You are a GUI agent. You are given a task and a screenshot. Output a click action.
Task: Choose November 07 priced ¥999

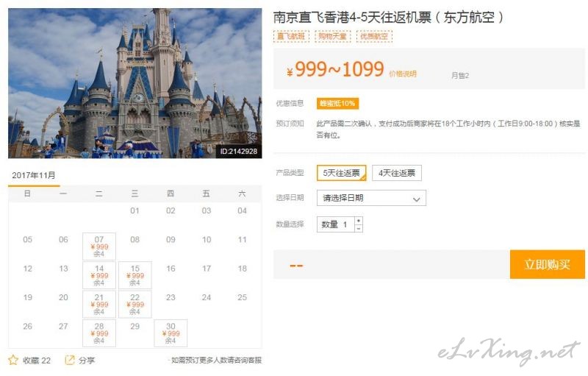coord(99,246)
